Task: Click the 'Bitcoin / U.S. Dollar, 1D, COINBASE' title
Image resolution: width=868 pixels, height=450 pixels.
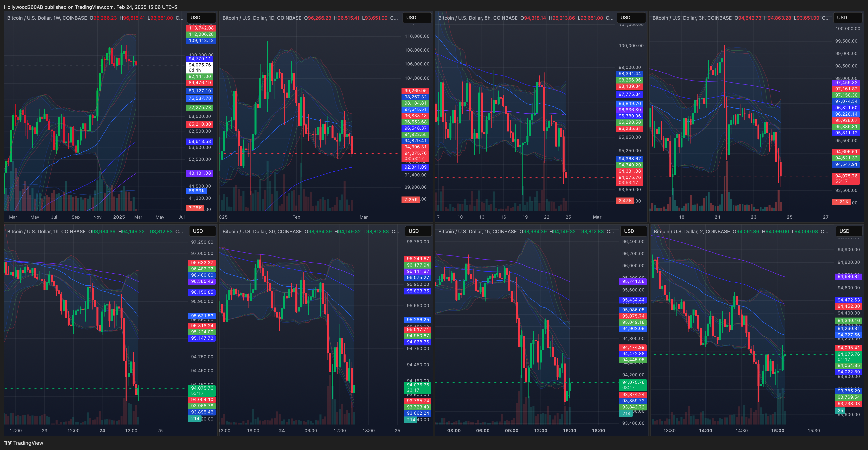Action: pos(262,18)
